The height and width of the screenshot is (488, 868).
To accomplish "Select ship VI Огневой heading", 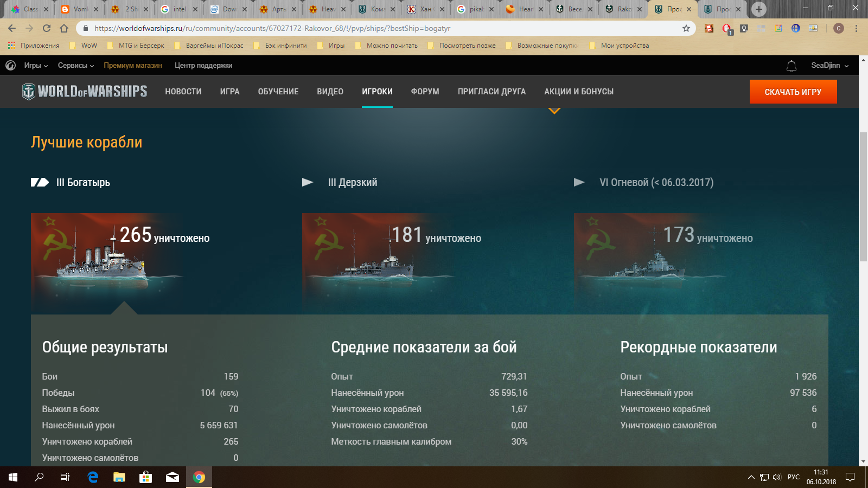I will click(656, 183).
